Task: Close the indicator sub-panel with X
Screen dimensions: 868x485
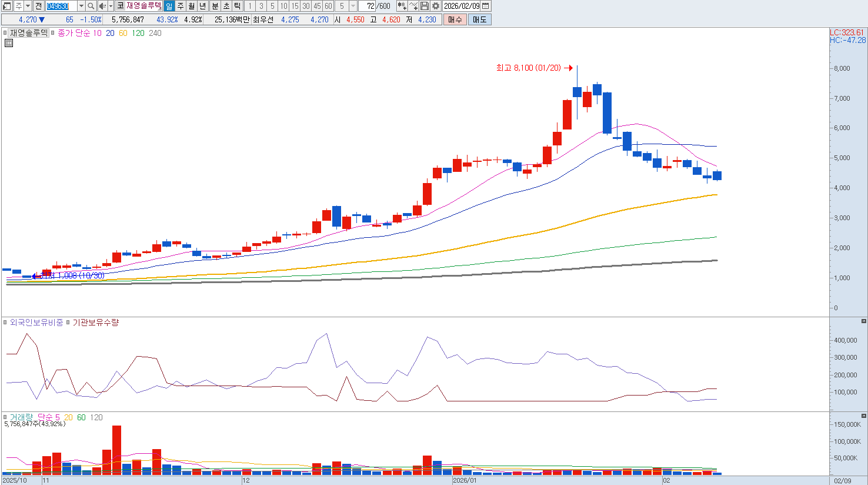Action: tap(863, 321)
